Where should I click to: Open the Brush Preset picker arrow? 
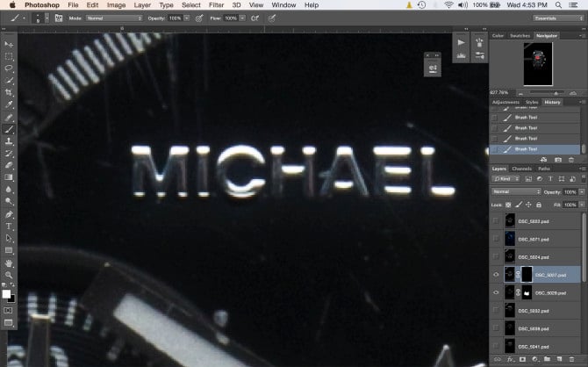pos(47,18)
